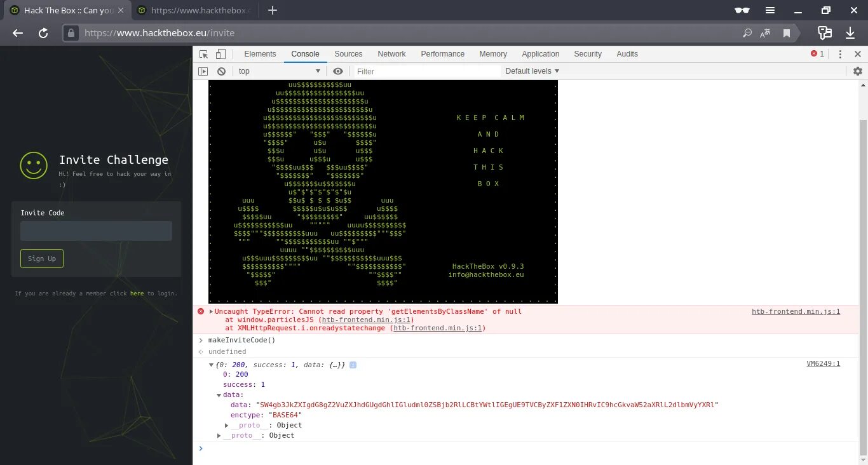Click the enctype "BASE64" value
The height and width of the screenshot is (465, 868).
(x=285, y=415)
